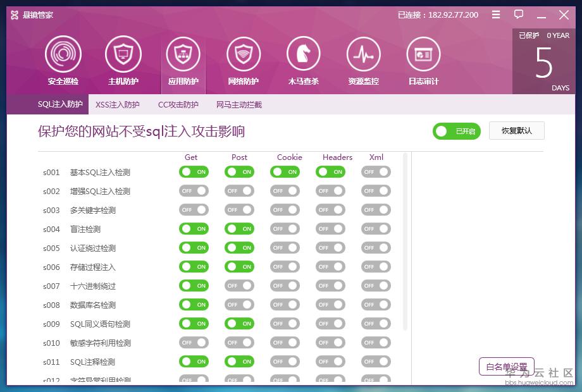The width and height of the screenshot is (582, 392).
Task: Enable s010 敏感字符利用检测 Get toggle
Action: tap(194, 342)
